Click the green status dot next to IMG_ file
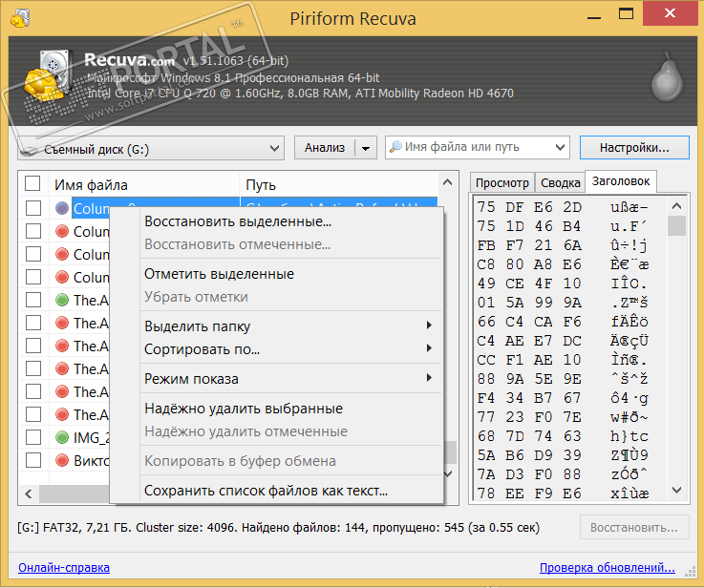The width and height of the screenshot is (704, 588). coord(62,437)
